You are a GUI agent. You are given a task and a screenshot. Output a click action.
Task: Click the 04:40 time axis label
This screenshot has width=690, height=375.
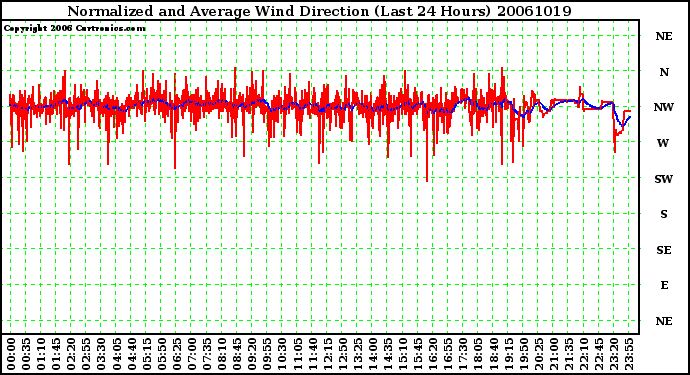131,354
